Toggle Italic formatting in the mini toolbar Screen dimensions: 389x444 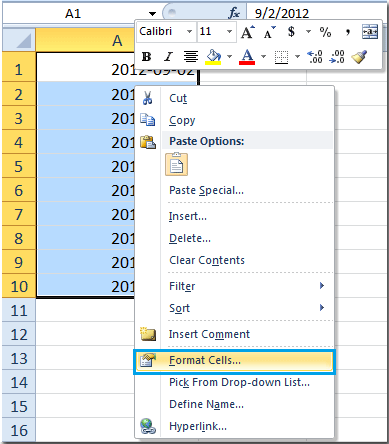point(168,57)
